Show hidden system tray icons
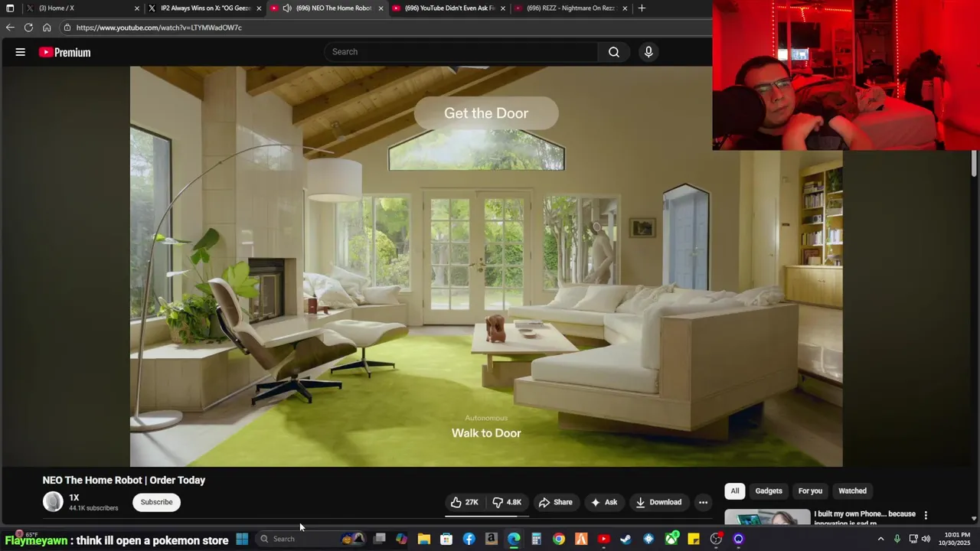Image resolution: width=980 pixels, height=551 pixels. click(x=880, y=539)
